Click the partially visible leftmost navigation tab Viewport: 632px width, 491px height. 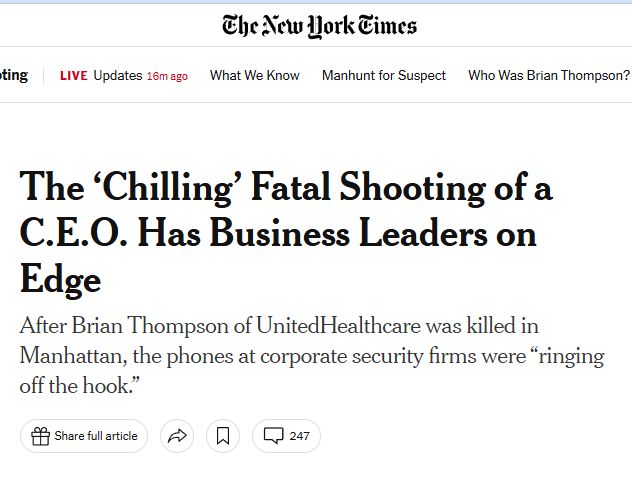14,76
